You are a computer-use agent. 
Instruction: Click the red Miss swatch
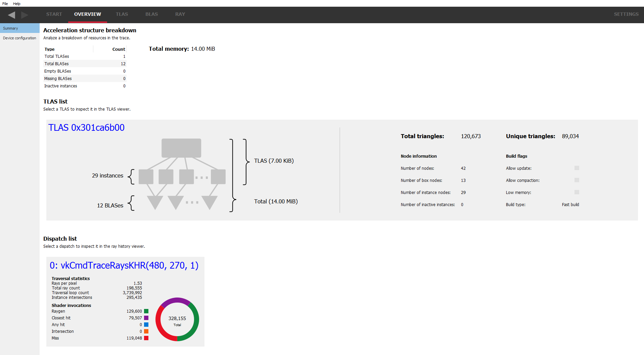tap(146, 338)
